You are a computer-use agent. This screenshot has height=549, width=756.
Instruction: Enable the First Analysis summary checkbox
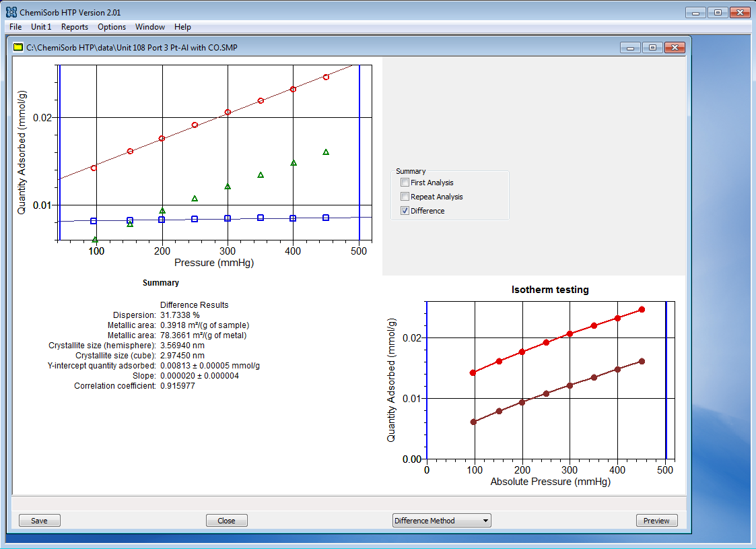[405, 183]
